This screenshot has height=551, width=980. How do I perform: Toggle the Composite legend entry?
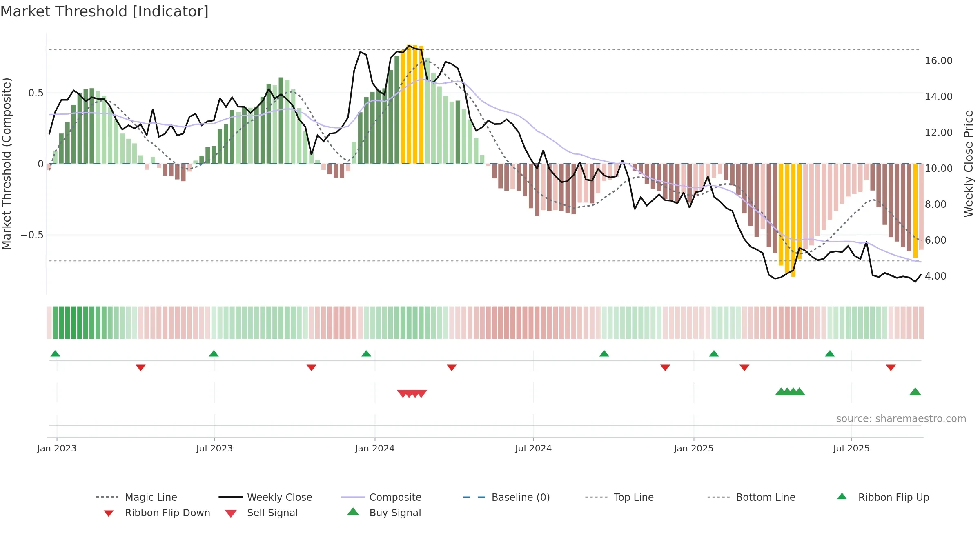[x=381, y=497]
